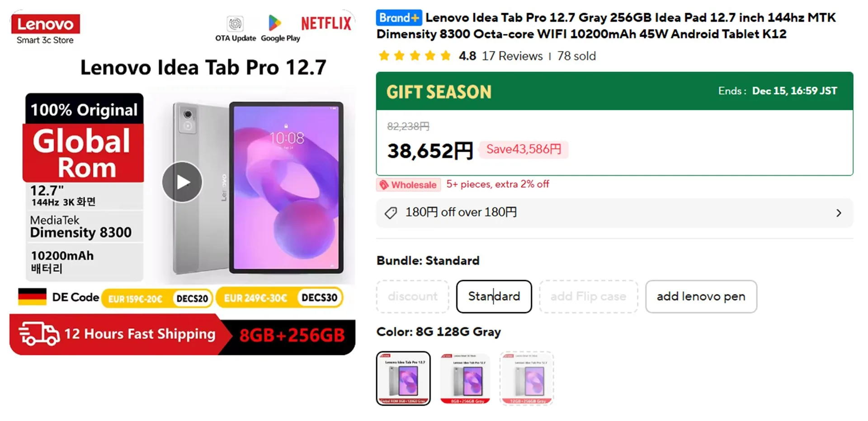Expand the 180円 off coupon chevron
The width and height of the screenshot is (868, 421).
click(839, 213)
